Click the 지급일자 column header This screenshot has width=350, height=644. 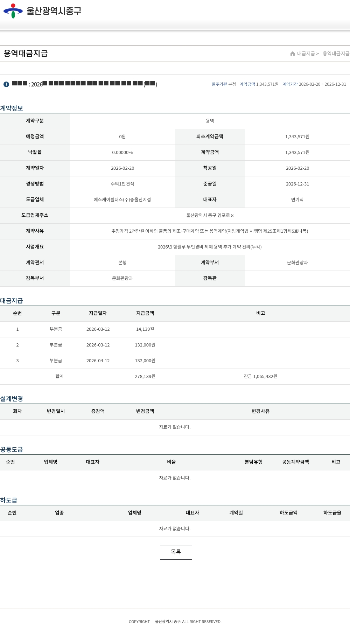[x=98, y=313]
